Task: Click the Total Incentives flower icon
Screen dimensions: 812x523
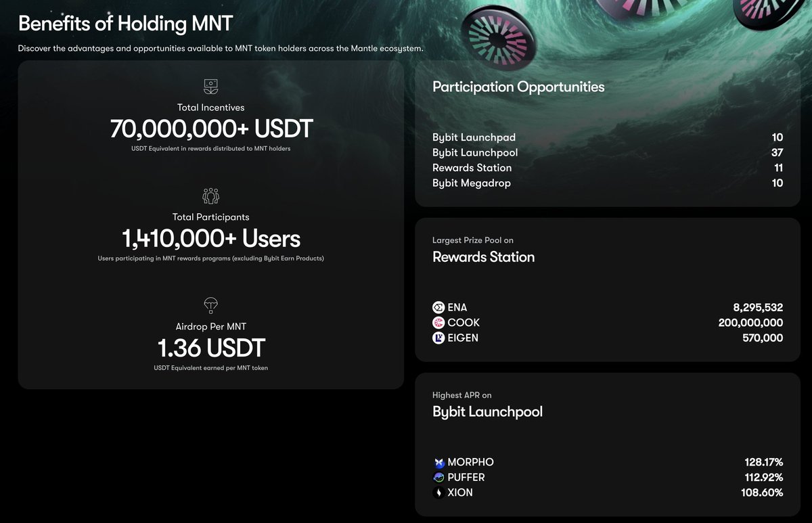Action: 211,87
